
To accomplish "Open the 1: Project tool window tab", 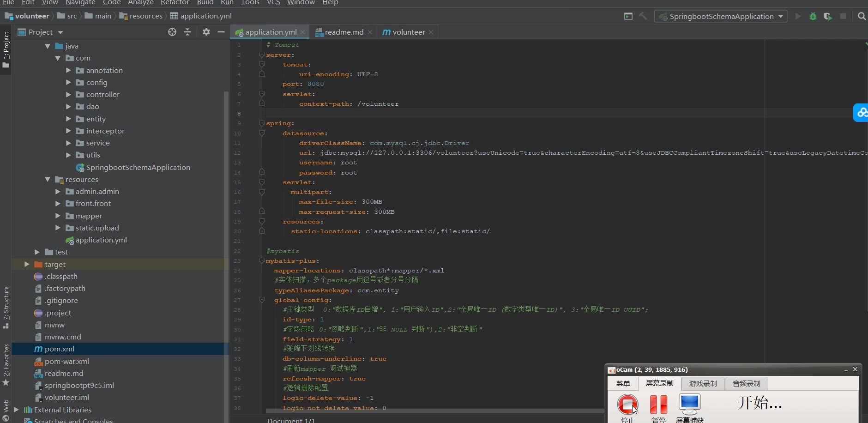I will (x=6, y=49).
